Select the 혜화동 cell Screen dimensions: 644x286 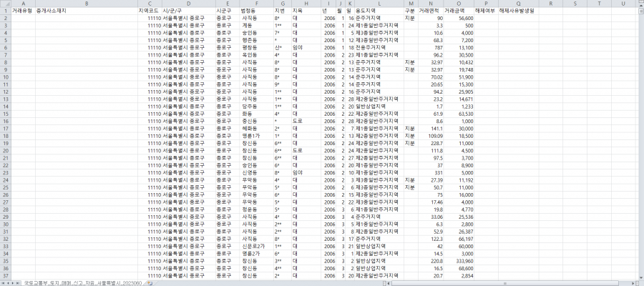pos(256,129)
